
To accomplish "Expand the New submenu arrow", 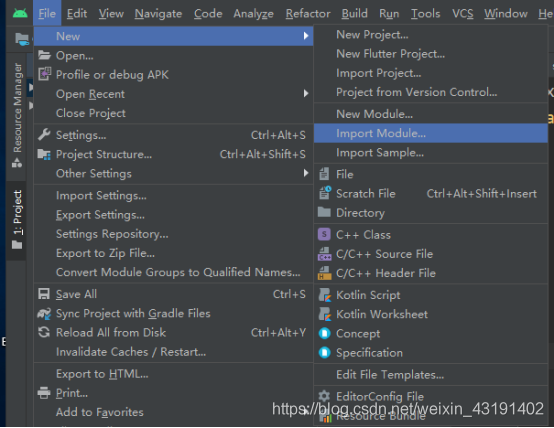I will pyautogui.click(x=306, y=36).
